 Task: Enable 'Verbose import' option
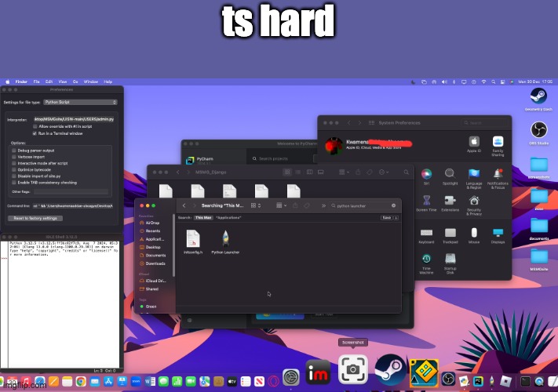pos(14,157)
